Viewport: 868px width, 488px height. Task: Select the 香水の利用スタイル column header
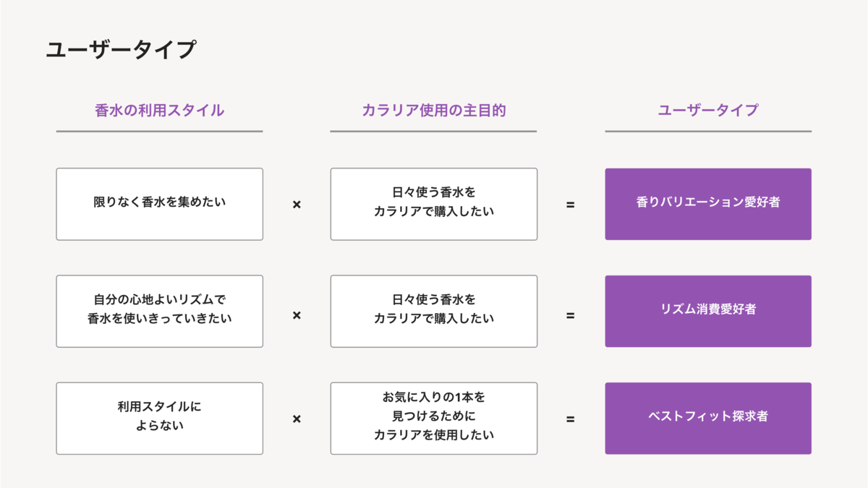tap(159, 111)
